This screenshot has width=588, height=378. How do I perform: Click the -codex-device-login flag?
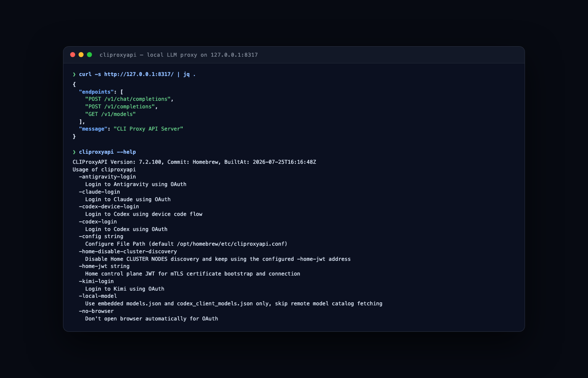click(109, 207)
